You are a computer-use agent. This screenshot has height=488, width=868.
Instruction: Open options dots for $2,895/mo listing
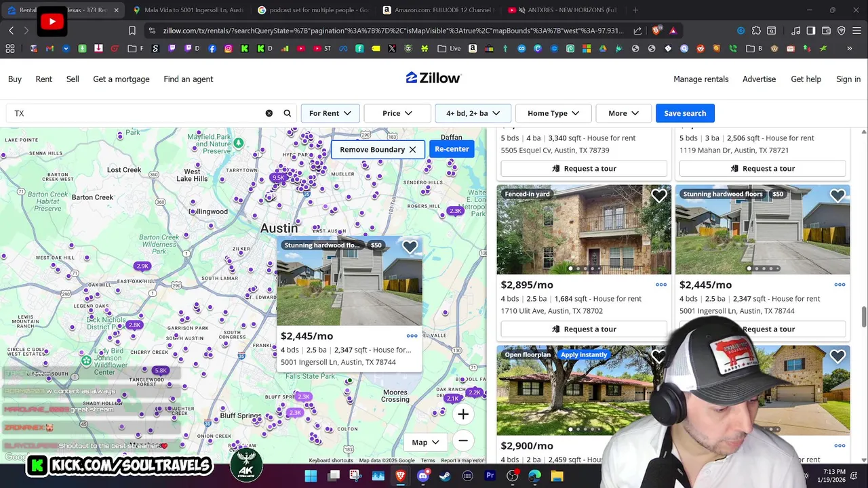pos(661,285)
